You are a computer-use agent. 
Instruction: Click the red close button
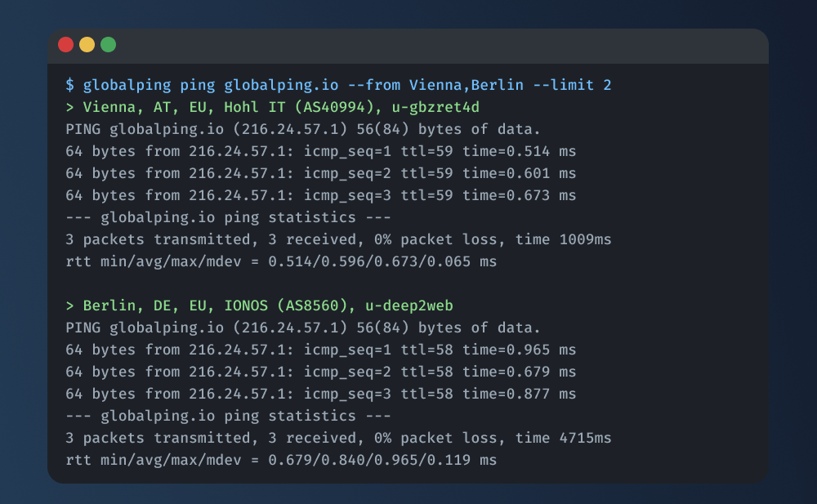65,45
